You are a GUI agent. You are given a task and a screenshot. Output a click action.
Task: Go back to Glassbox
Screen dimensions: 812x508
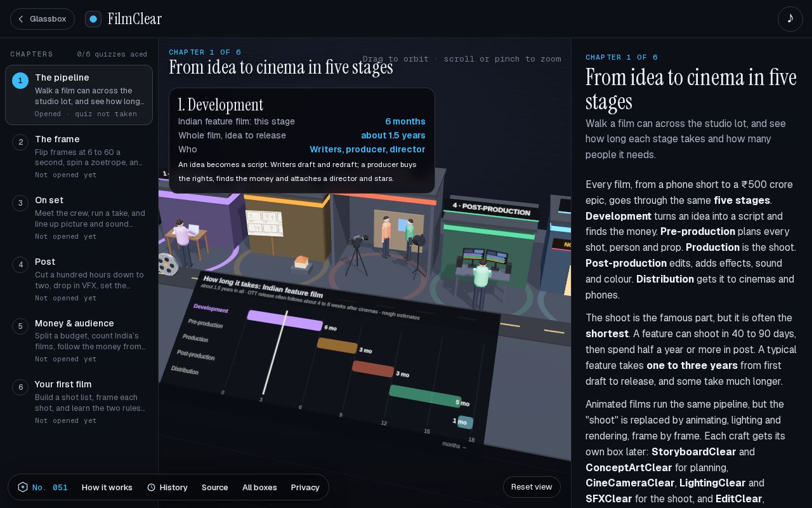pyautogui.click(x=43, y=19)
